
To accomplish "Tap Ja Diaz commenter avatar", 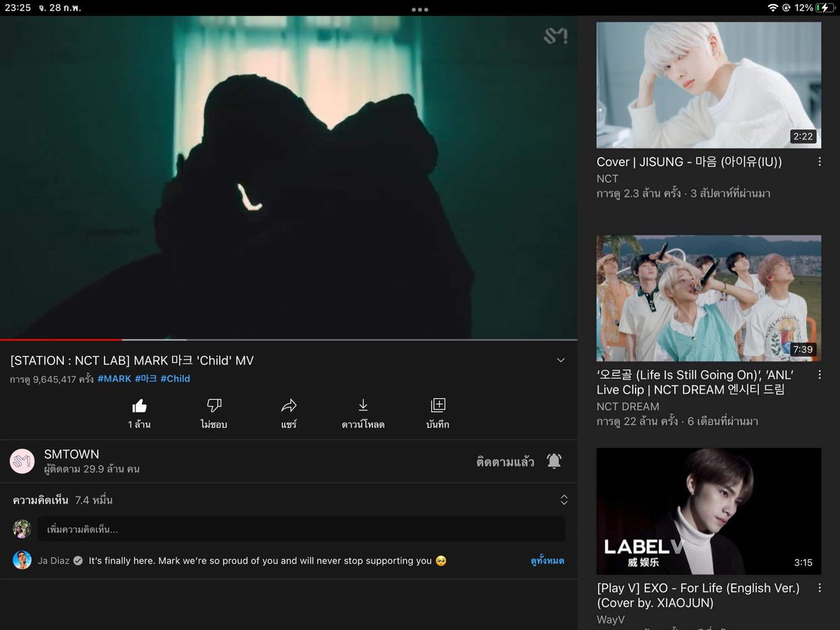I will 22,560.
